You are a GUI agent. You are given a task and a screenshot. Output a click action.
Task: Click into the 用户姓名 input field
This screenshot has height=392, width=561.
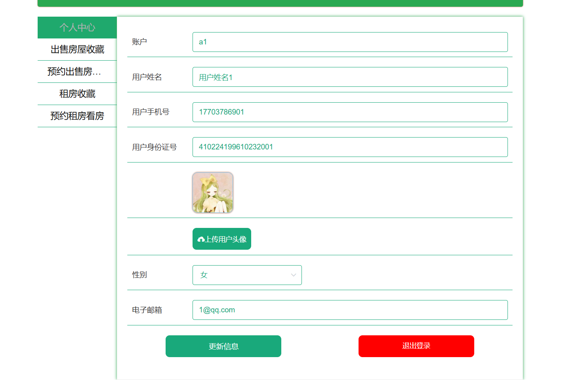[350, 77]
